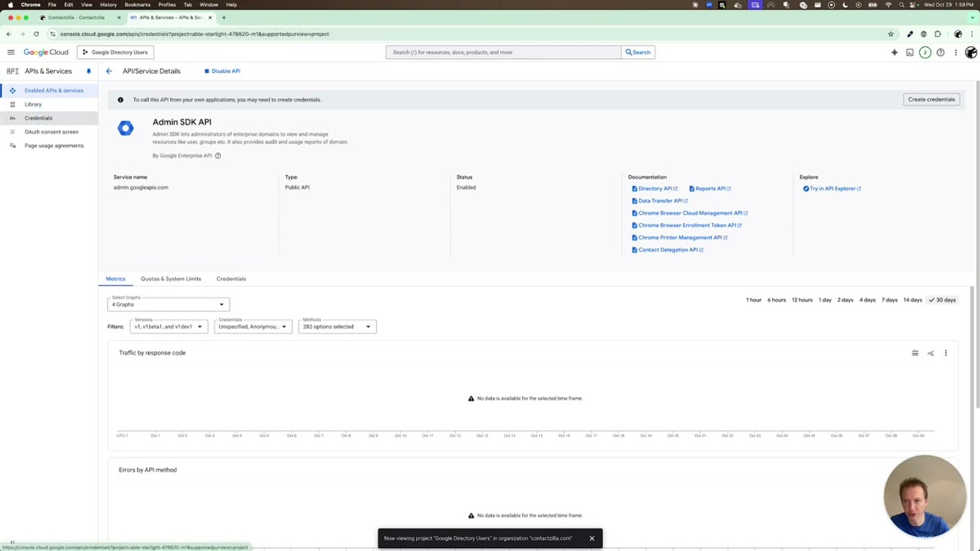This screenshot has width=980, height=551.
Task: Open the History menu in menu bar
Action: (108, 4)
